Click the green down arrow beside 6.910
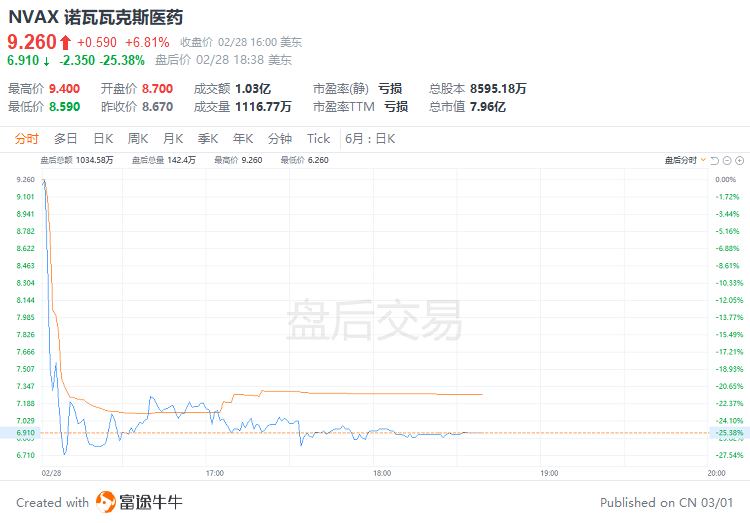750x523 pixels. coord(46,61)
